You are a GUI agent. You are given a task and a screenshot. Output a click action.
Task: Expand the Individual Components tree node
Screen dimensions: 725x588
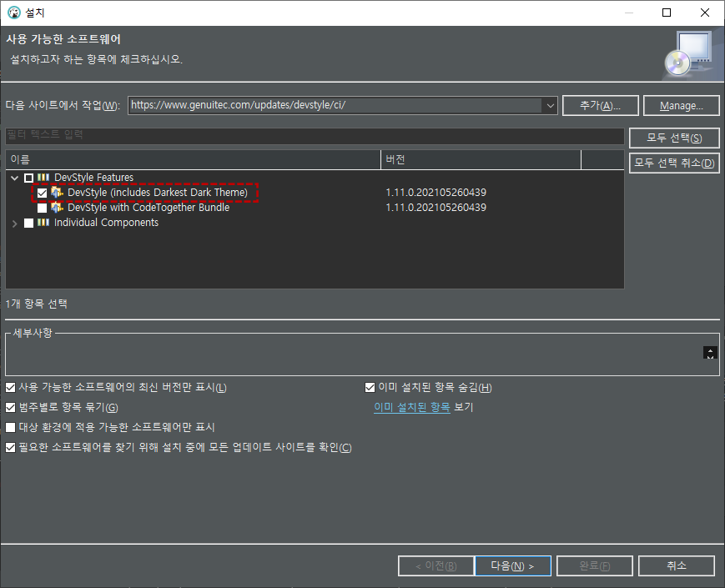14,222
